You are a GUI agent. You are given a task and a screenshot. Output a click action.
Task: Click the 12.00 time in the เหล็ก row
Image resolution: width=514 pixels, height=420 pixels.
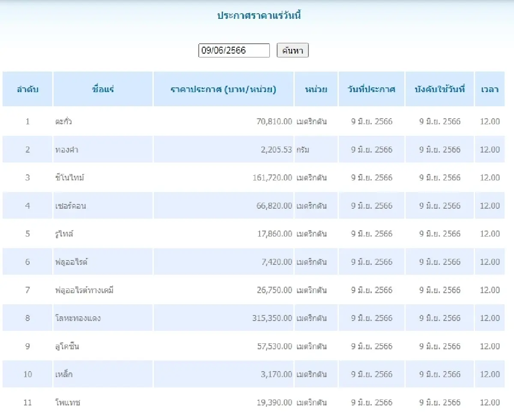[490, 374]
